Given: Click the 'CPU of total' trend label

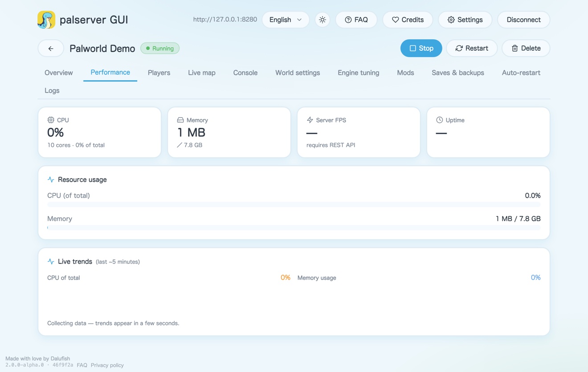Looking at the screenshot, I should click(x=64, y=278).
